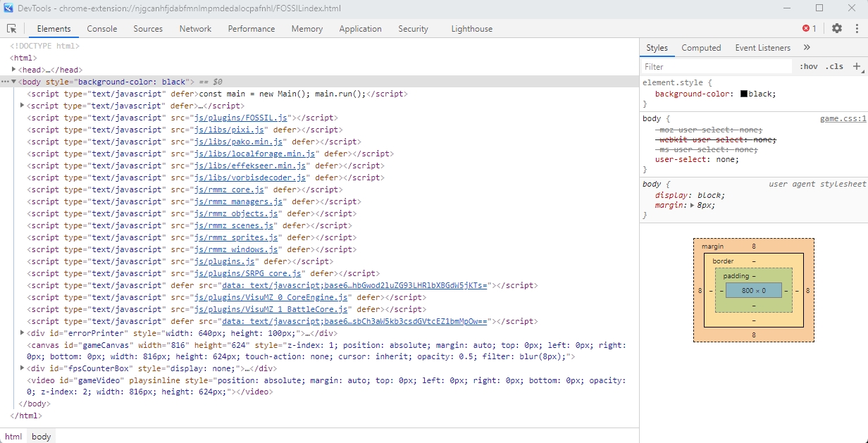Image resolution: width=868 pixels, height=443 pixels.
Task: Select the html breadcrumb item
Action: [x=13, y=437]
